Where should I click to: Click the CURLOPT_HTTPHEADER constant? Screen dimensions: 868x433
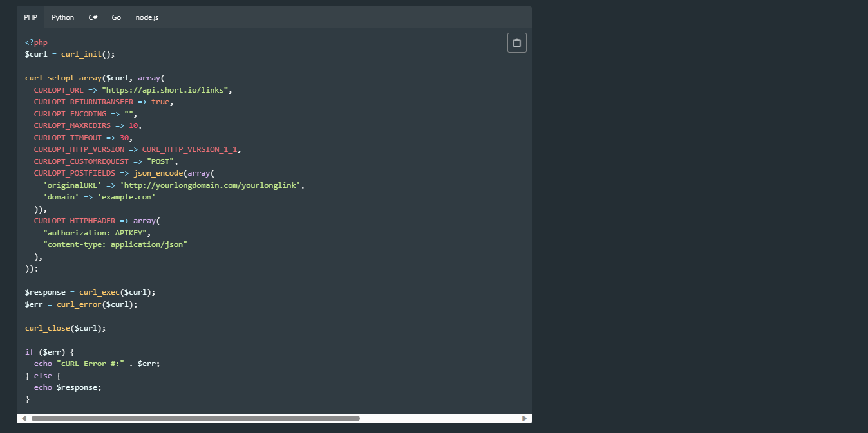pyautogui.click(x=75, y=221)
